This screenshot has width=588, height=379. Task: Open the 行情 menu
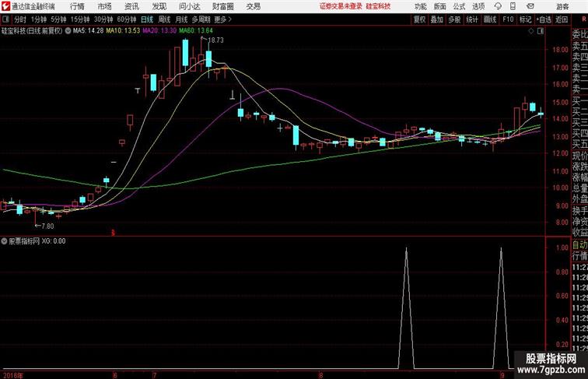pyautogui.click(x=77, y=6)
